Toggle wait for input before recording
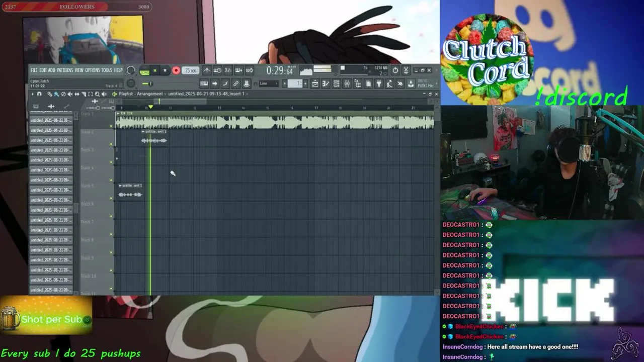The width and height of the screenshot is (644, 362). click(217, 70)
